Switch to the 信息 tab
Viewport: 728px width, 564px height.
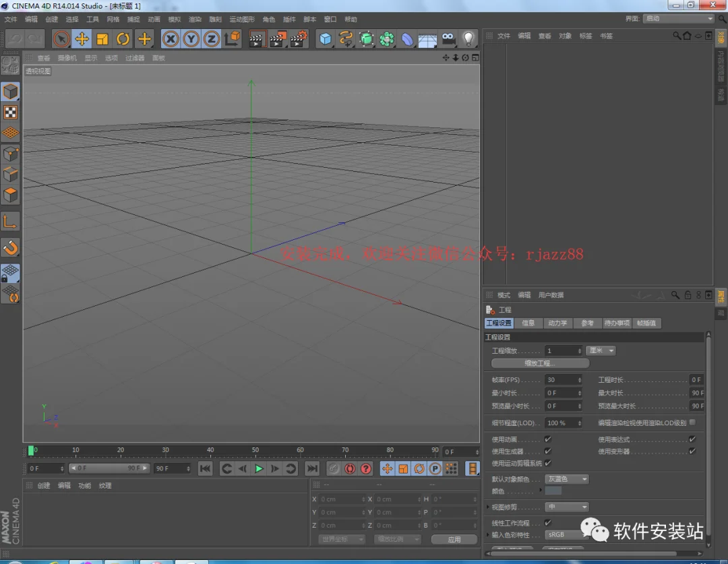tap(528, 323)
